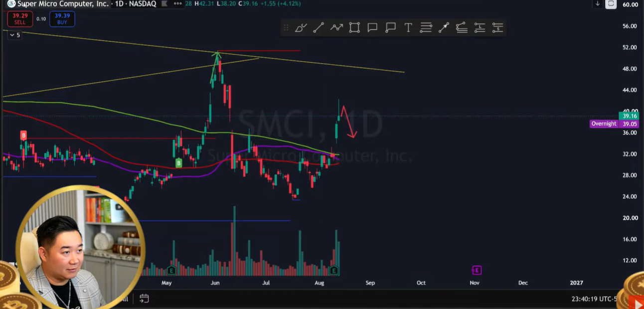Select the Comment callout tool
Viewport: 644px width, 309px height.
pos(372,28)
